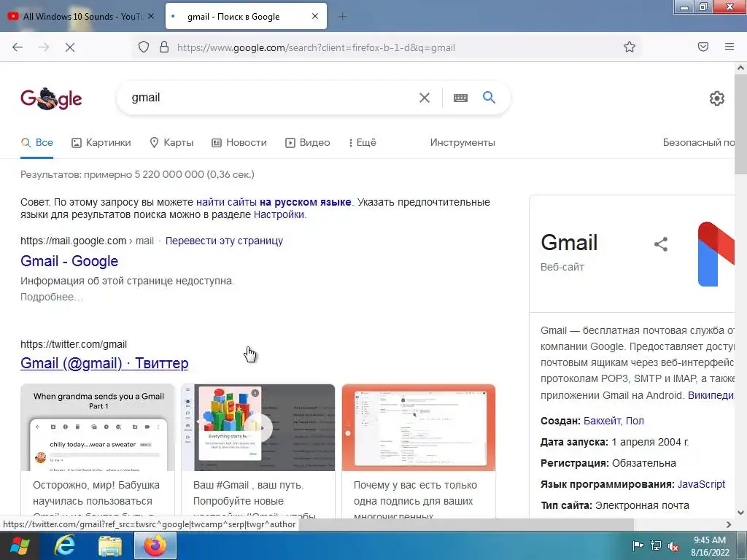Open the Windows Start menu
The width and height of the screenshot is (747, 560).
pos(20,545)
